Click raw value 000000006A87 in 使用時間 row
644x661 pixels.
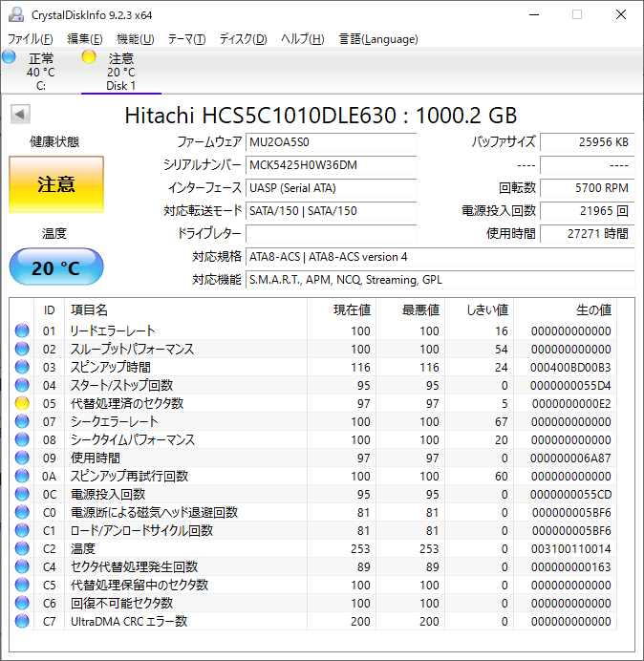[570, 458]
